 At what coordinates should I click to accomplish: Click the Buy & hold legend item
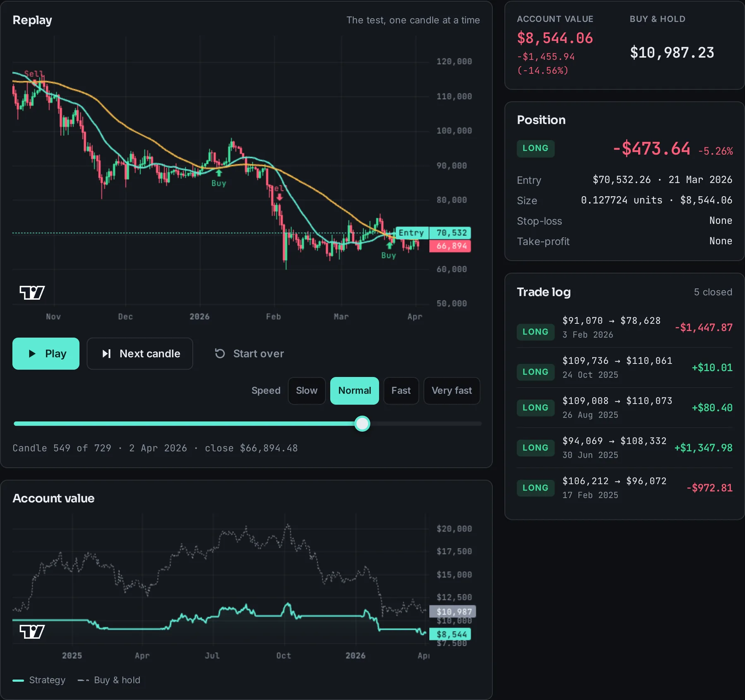[109, 680]
